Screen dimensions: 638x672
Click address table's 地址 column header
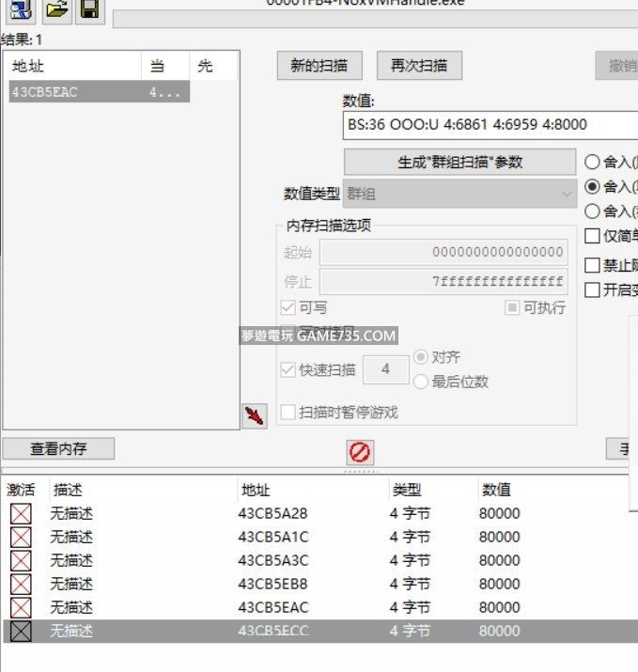point(256,490)
